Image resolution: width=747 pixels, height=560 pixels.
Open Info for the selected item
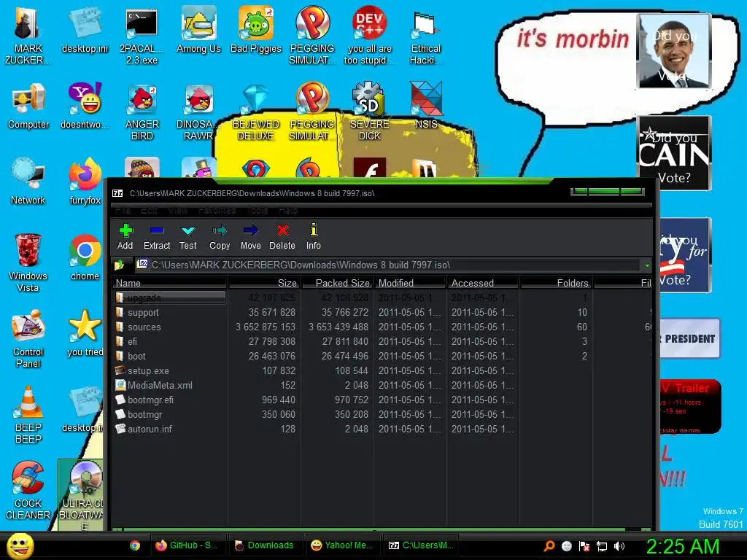click(x=313, y=237)
